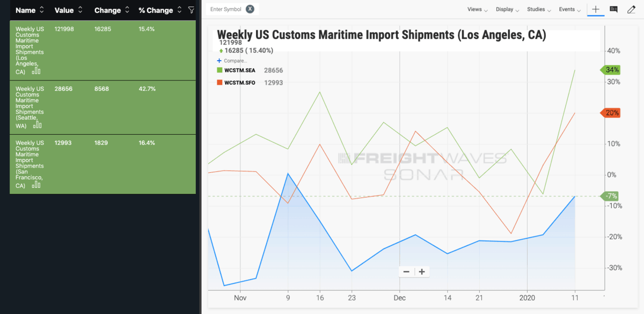Click the Enter Symbol input field

point(226,10)
